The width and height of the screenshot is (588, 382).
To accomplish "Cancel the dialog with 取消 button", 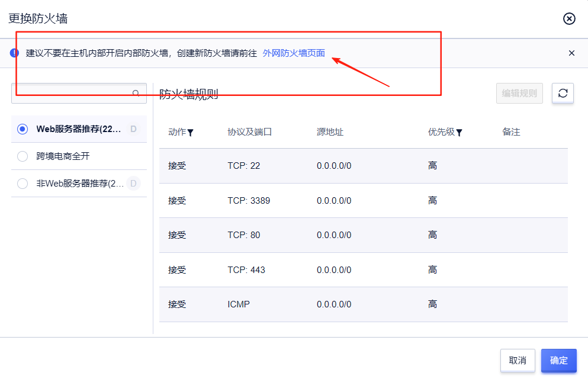I will click(x=518, y=360).
